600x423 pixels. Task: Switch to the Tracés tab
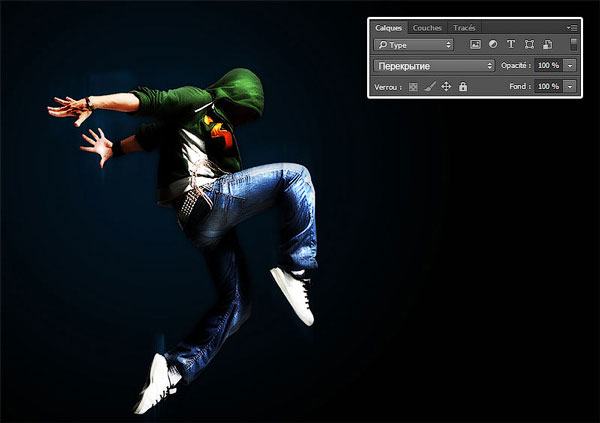click(464, 28)
